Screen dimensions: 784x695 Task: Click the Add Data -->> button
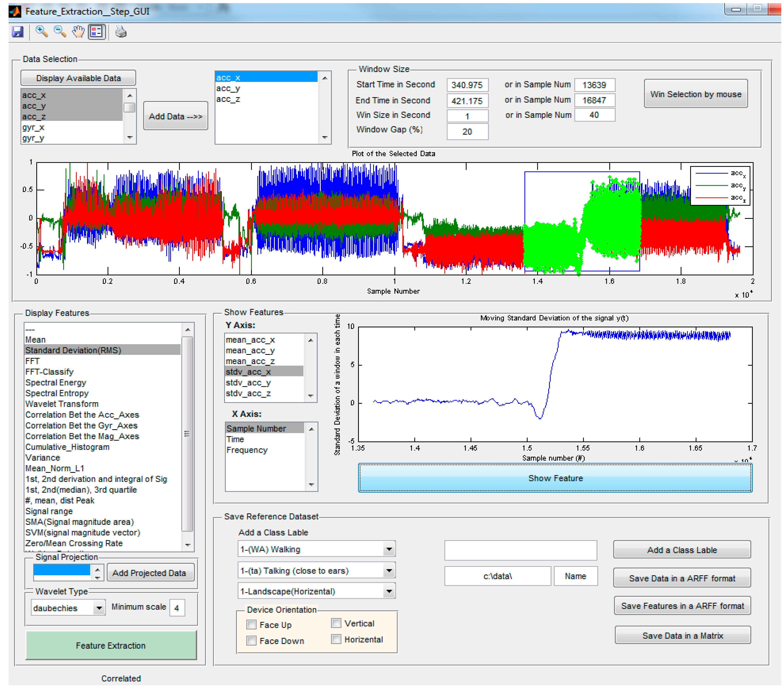click(176, 116)
